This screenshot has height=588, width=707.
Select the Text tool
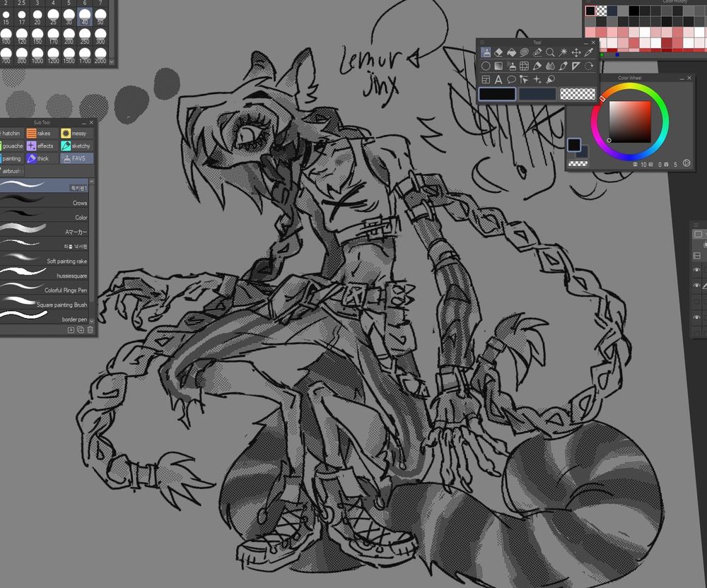tap(498, 80)
